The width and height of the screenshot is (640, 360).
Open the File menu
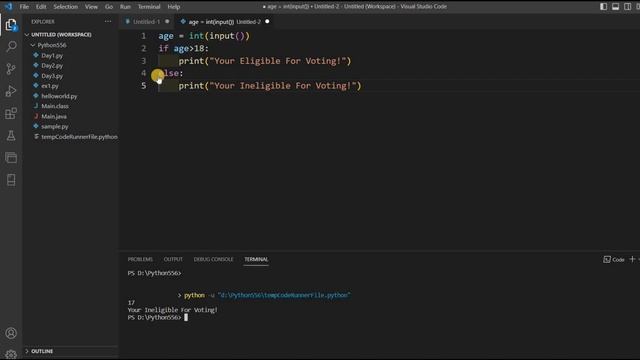24,7
